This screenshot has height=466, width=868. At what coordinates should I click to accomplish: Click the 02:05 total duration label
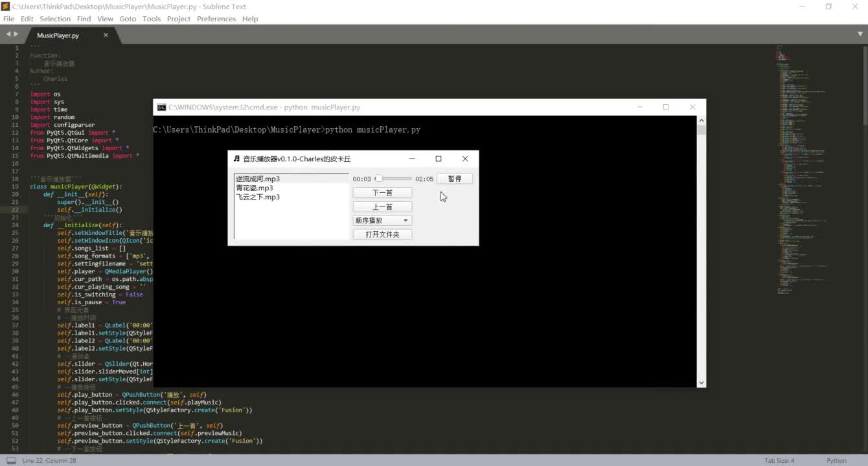point(424,179)
